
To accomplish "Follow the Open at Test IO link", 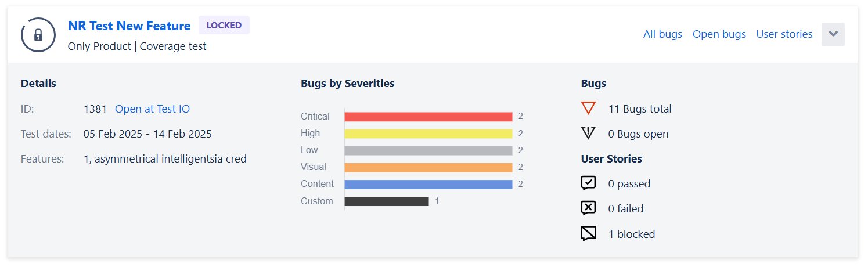I will point(152,109).
